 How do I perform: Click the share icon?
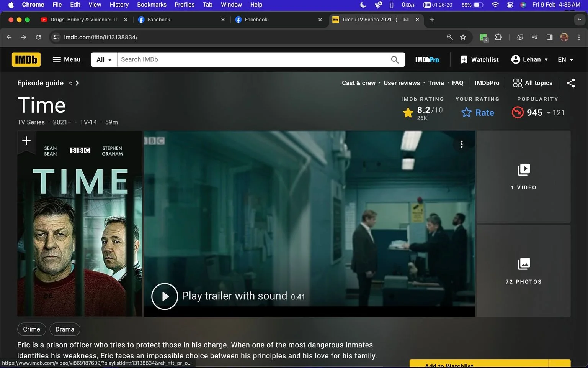pyautogui.click(x=570, y=83)
